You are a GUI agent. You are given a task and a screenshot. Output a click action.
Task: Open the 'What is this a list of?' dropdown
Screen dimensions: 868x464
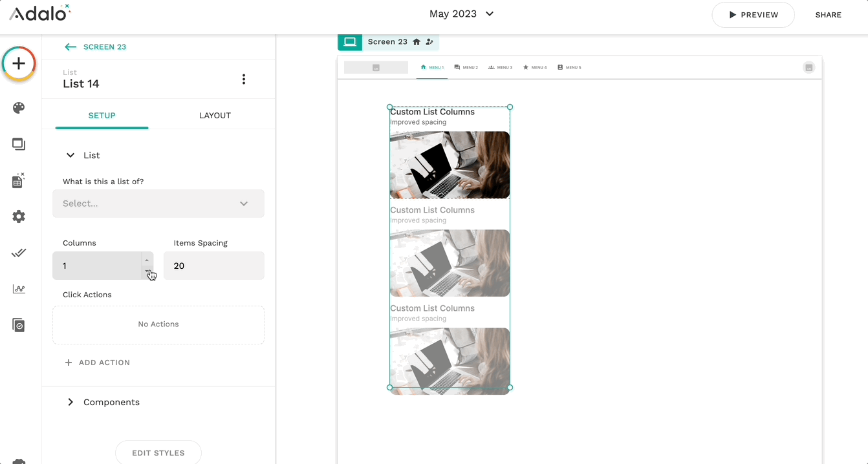[x=158, y=204]
